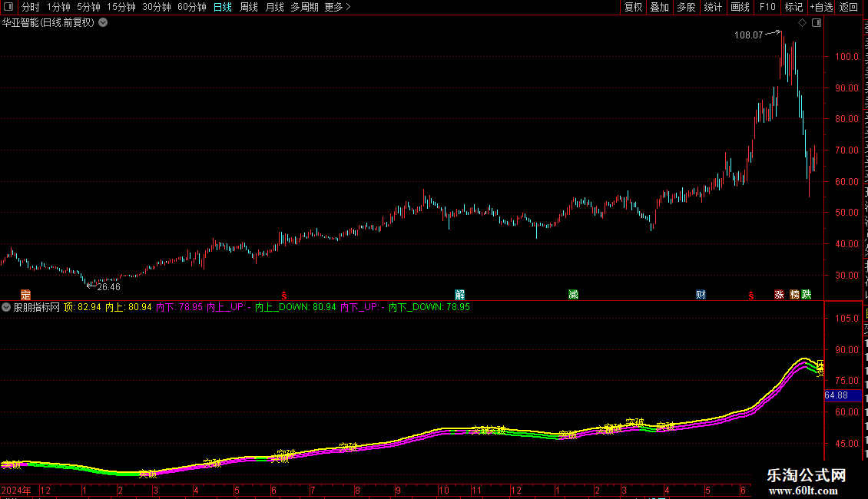Click the 内下_UP indicator label
This screenshot has height=499, width=868.
tap(362, 307)
